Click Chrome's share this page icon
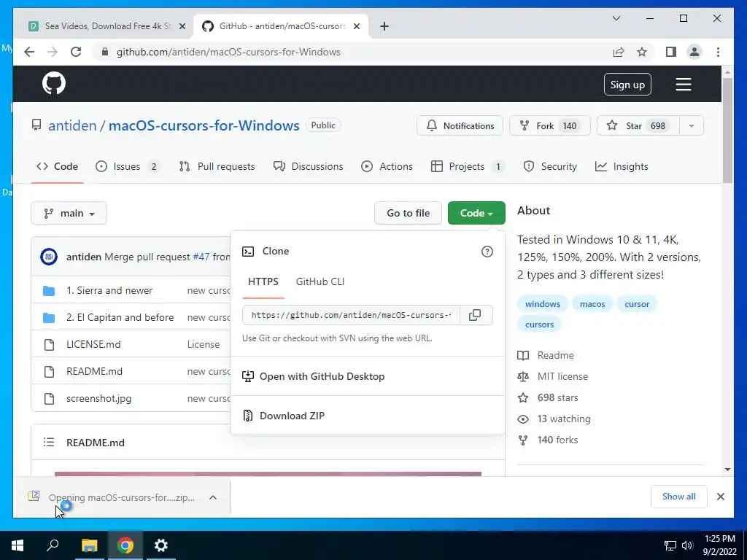The image size is (747, 560). click(x=619, y=52)
